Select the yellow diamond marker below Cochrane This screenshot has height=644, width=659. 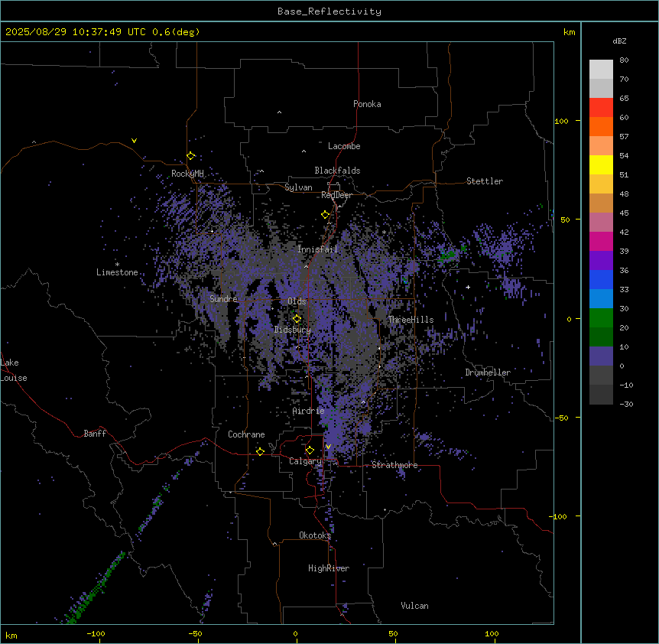point(260,451)
